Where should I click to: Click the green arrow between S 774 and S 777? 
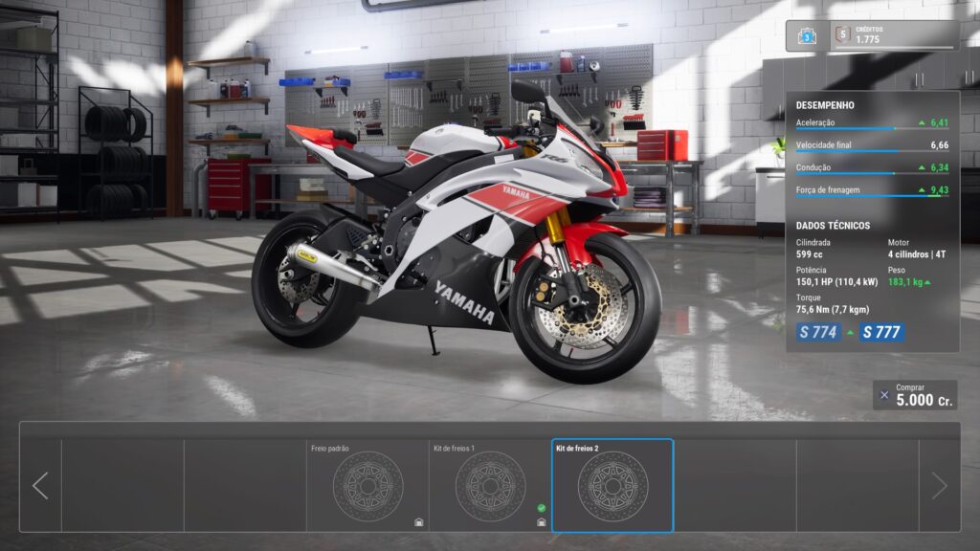point(850,333)
